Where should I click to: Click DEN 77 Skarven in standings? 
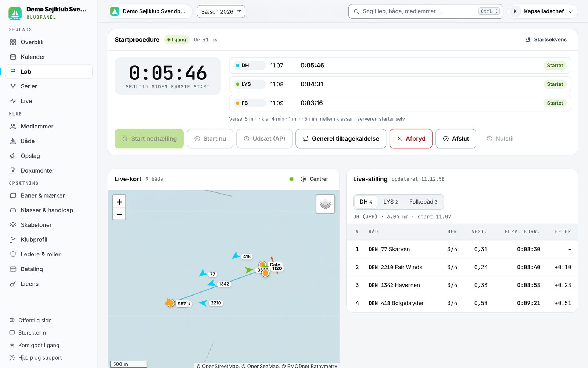[x=389, y=250]
